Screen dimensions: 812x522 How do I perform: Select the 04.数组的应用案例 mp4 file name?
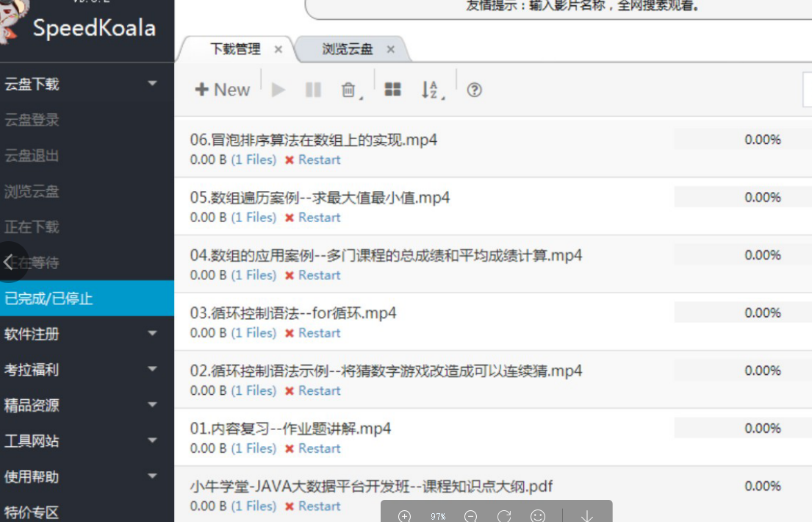(386, 256)
